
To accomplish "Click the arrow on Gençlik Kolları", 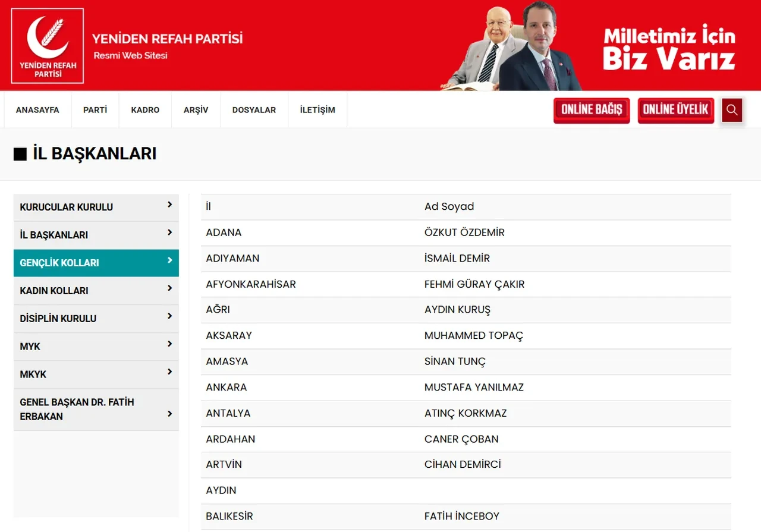I will point(169,260).
